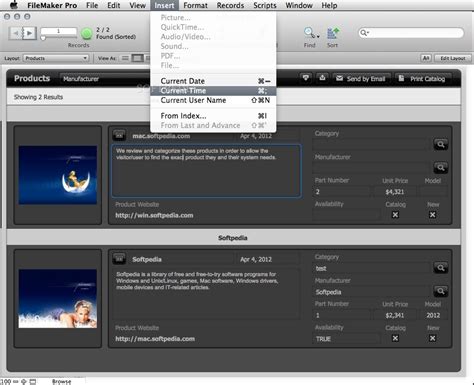Click the Edit Layout button
This screenshot has height=385, width=474.
pyautogui.click(x=453, y=58)
